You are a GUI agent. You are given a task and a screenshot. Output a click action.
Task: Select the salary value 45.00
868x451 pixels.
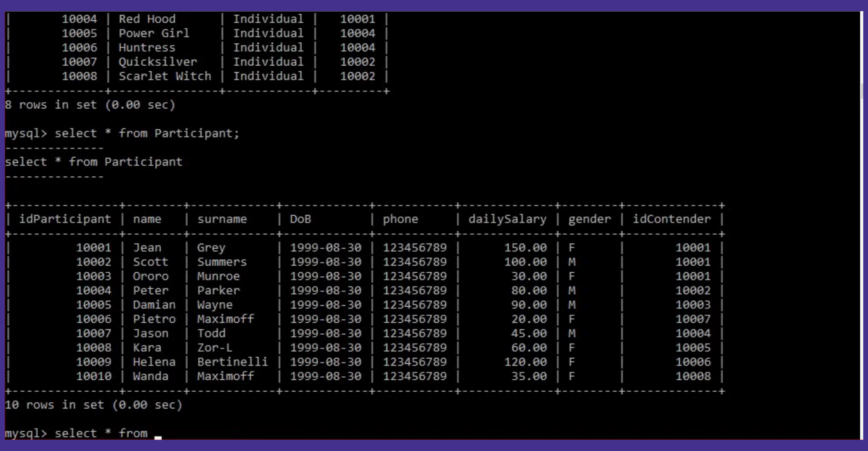click(529, 333)
